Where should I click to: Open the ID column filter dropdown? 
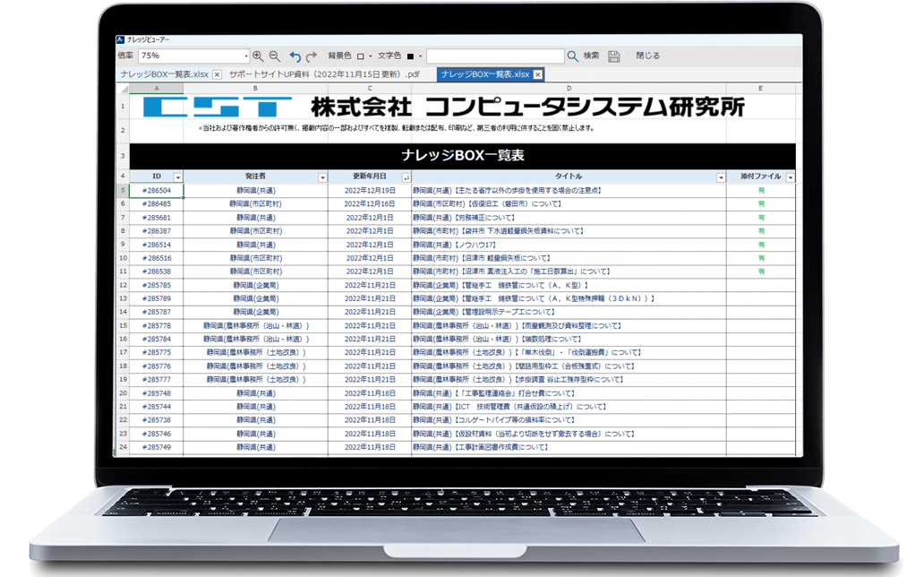click(x=177, y=177)
